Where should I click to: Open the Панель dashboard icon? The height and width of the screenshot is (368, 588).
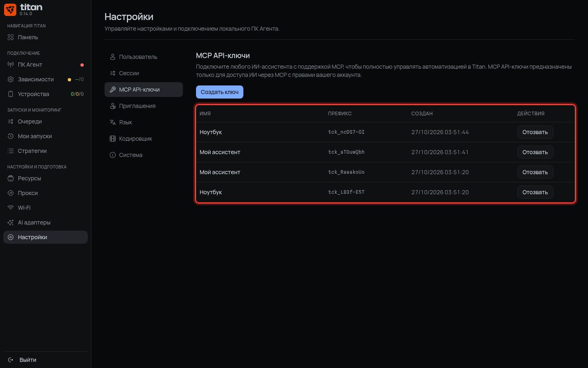click(11, 37)
